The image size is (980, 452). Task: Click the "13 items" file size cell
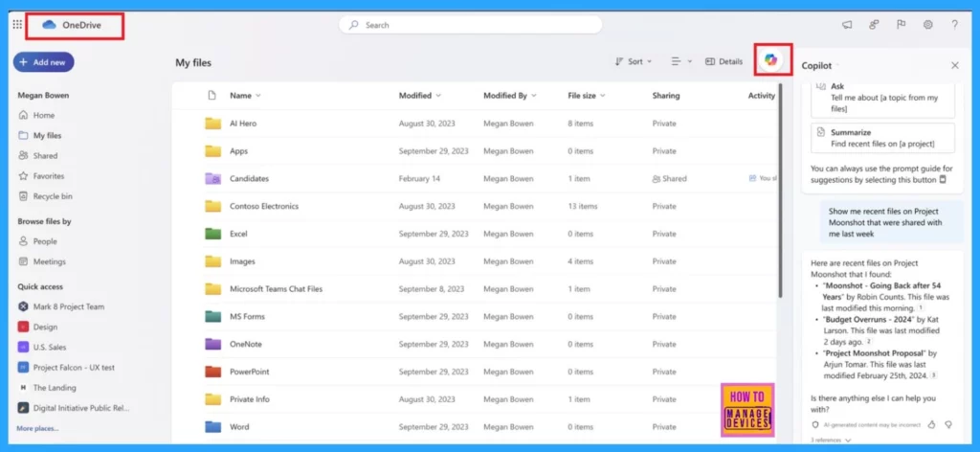pyautogui.click(x=583, y=206)
